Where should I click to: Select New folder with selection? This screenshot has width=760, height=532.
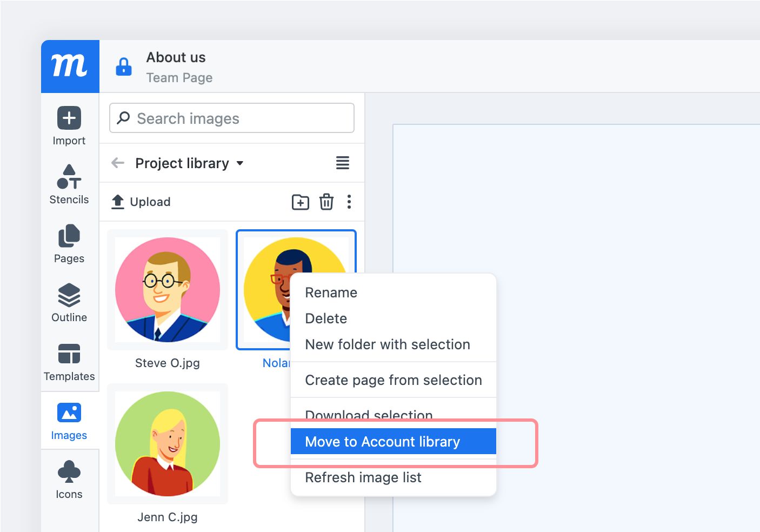[394, 344]
